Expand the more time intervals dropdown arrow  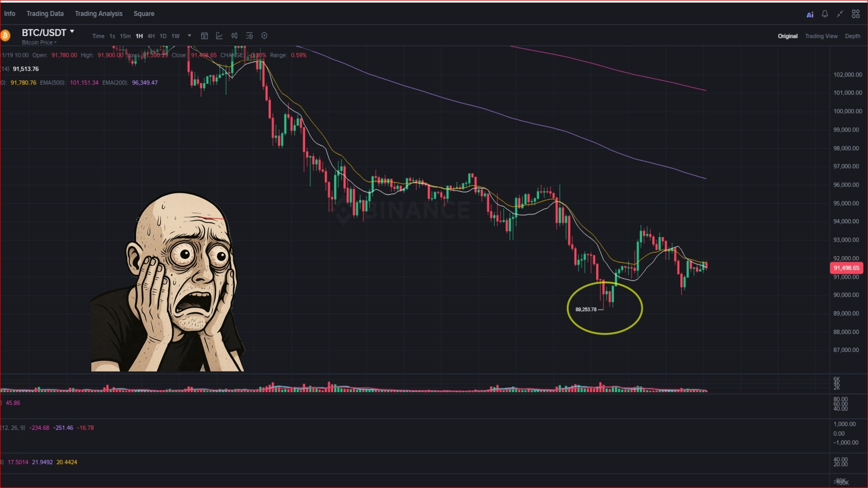[189, 36]
